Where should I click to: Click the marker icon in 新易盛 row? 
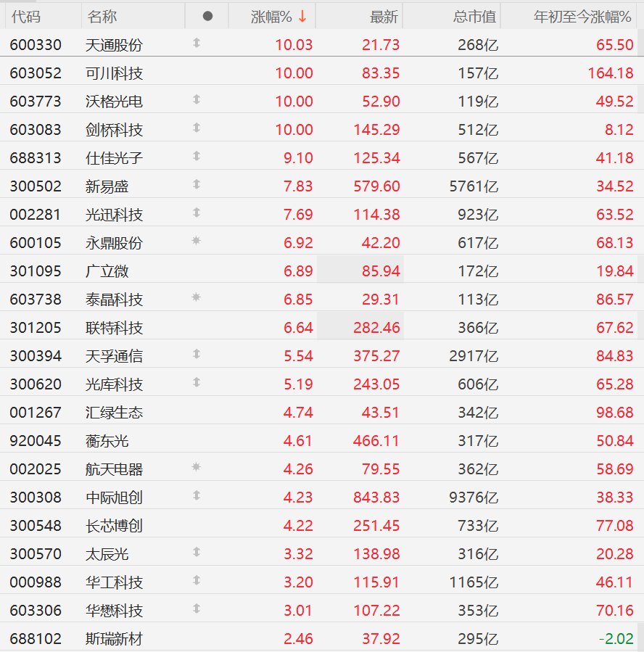click(x=197, y=184)
